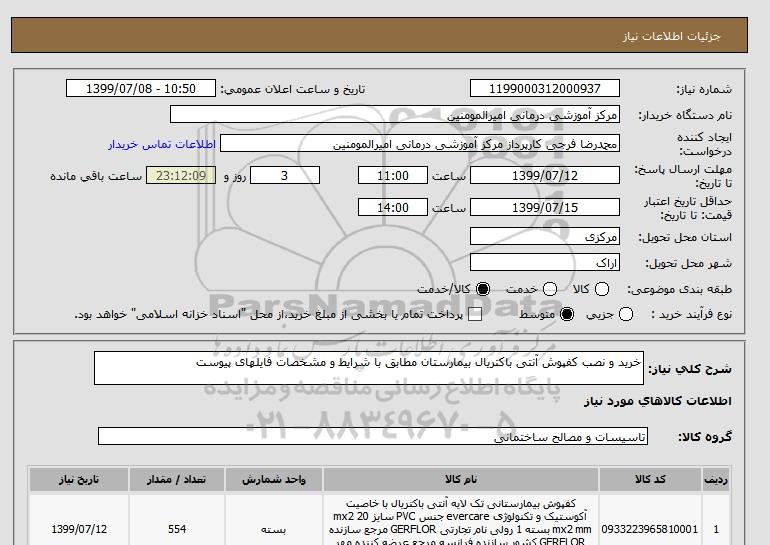This screenshot has height=545, width=770.
Task: Click request creator name field
Action: pyautogui.click(x=420, y=144)
